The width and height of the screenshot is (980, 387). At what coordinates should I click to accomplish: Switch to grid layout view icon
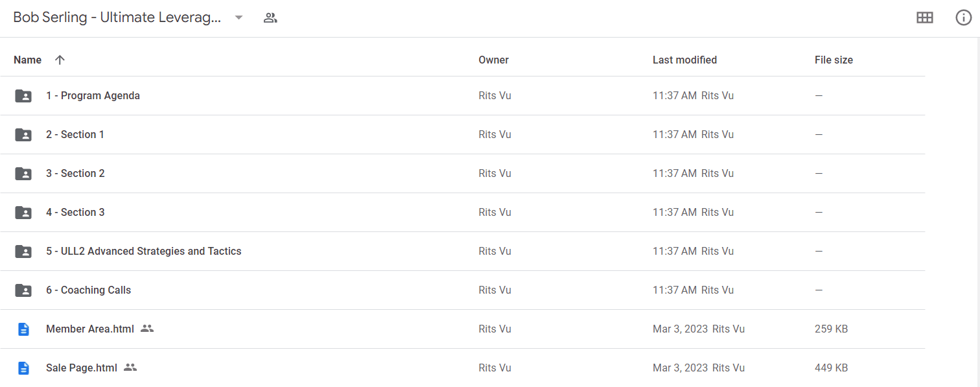pyautogui.click(x=924, y=18)
